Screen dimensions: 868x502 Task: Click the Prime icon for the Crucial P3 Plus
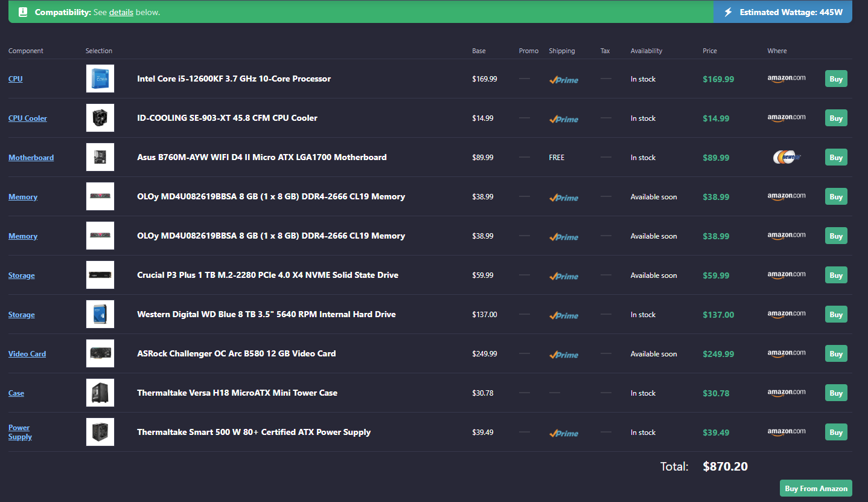564,276
